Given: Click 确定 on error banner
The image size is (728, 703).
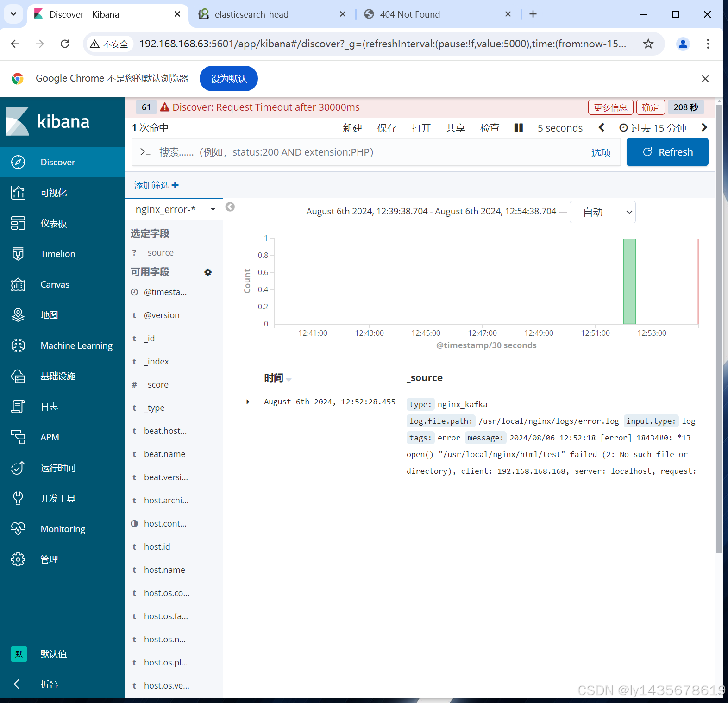Looking at the screenshot, I should coord(650,107).
